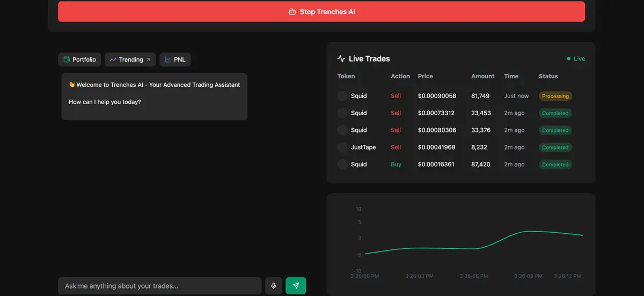Open the Portfolio tab

click(x=79, y=60)
